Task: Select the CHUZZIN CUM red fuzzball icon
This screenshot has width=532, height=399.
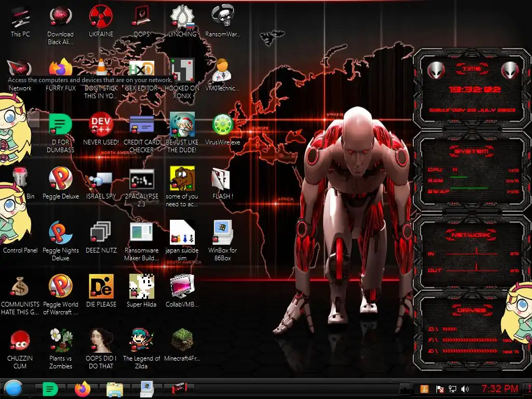Action: pos(20,349)
